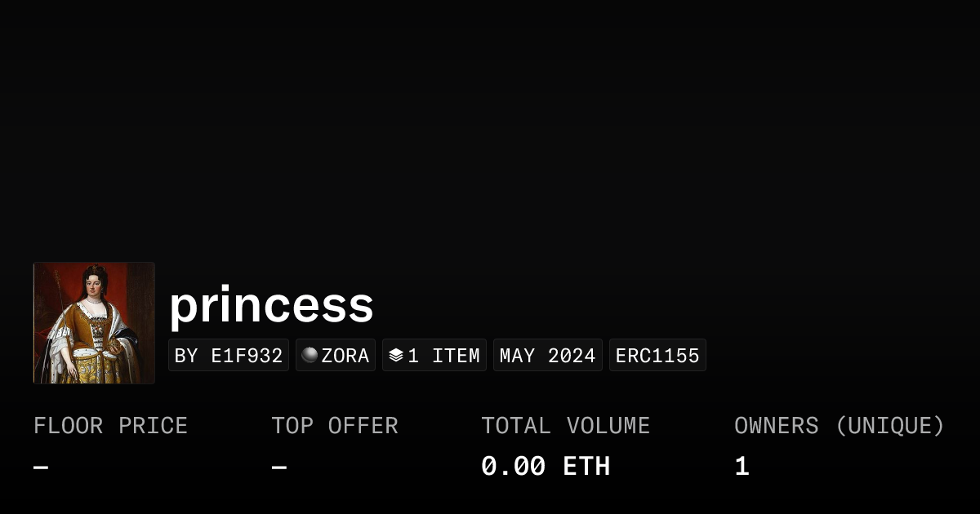Viewport: 980px width, 514px height.
Task: Open the princess collection portrait thumbnail
Action: [x=94, y=323]
